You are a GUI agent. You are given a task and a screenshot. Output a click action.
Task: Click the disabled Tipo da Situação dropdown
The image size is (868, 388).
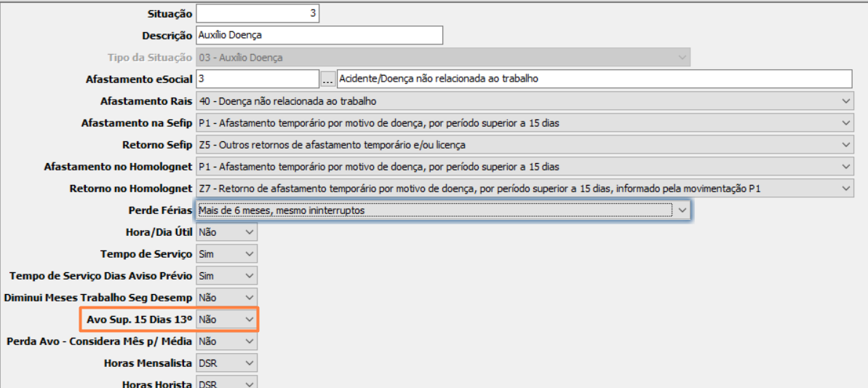[x=442, y=58]
